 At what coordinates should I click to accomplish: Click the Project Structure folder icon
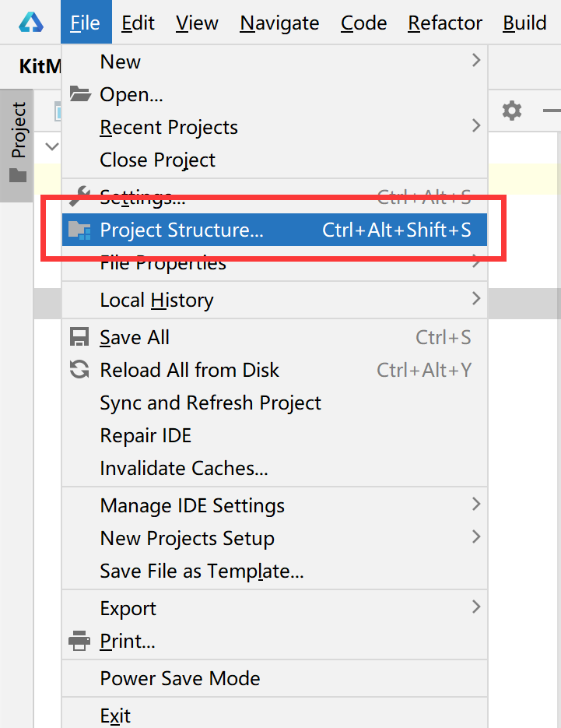click(79, 230)
